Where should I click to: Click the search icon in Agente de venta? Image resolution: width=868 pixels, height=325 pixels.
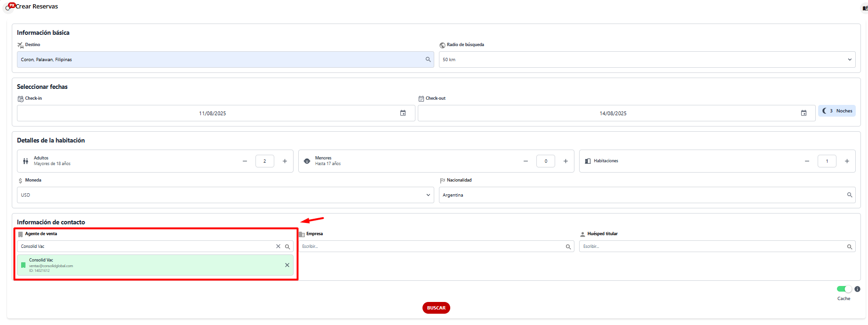coord(287,246)
